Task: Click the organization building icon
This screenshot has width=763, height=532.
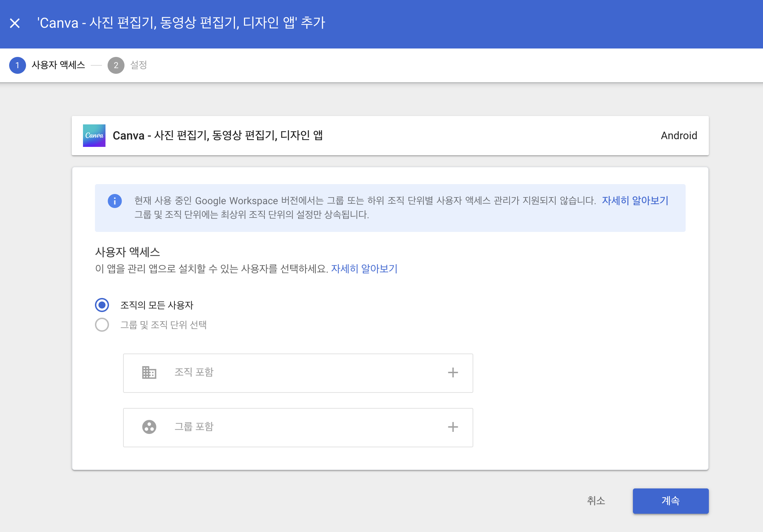Action: pos(149,372)
